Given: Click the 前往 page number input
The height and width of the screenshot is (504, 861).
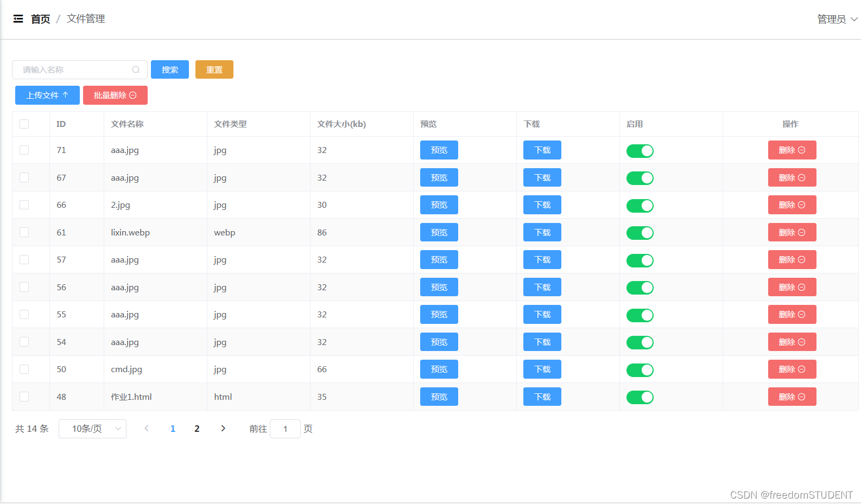Looking at the screenshot, I should click(285, 429).
